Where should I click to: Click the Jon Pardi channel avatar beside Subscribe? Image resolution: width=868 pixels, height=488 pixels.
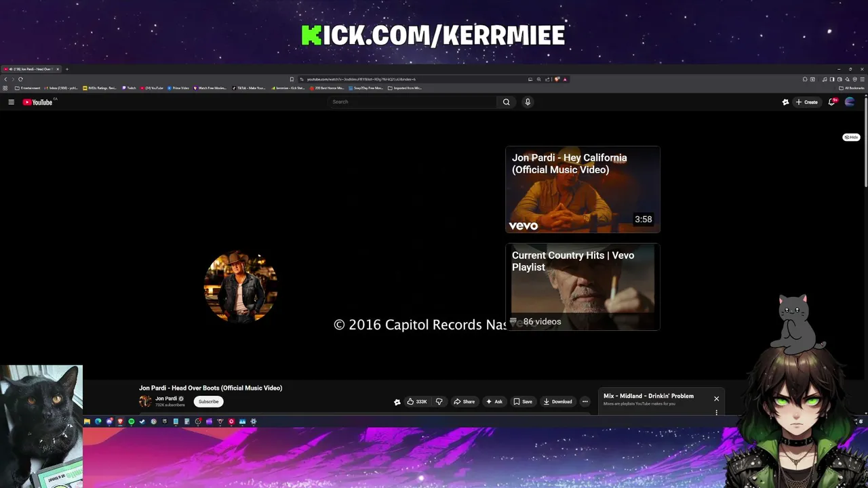(145, 401)
